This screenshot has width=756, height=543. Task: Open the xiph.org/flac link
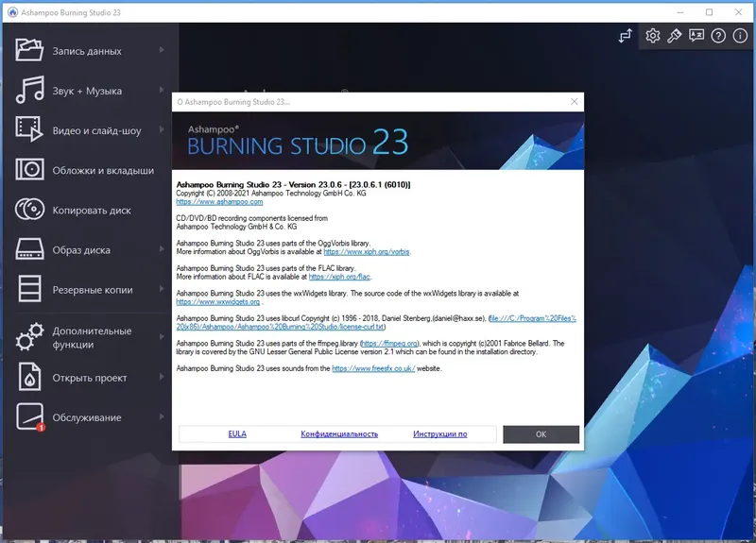point(339,277)
